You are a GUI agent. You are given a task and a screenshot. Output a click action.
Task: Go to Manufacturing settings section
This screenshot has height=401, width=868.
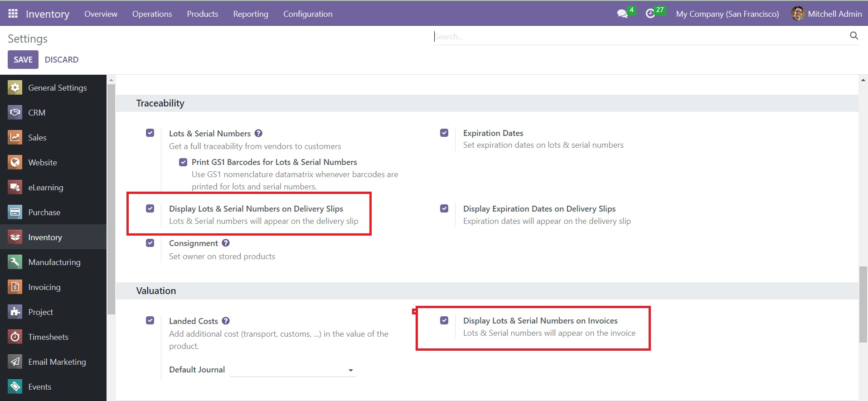point(53,262)
